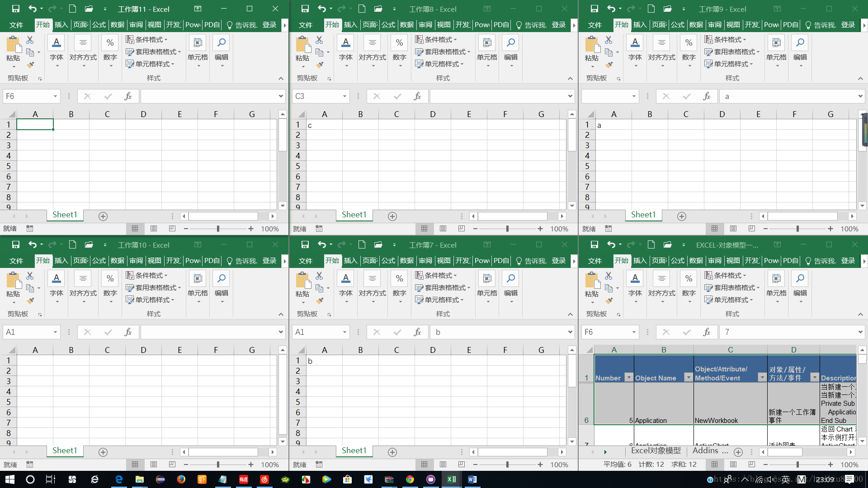Click zoom slider handle in 工作簿11
The width and height of the screenshot is (868, 488).
click(x=218, y=229)
